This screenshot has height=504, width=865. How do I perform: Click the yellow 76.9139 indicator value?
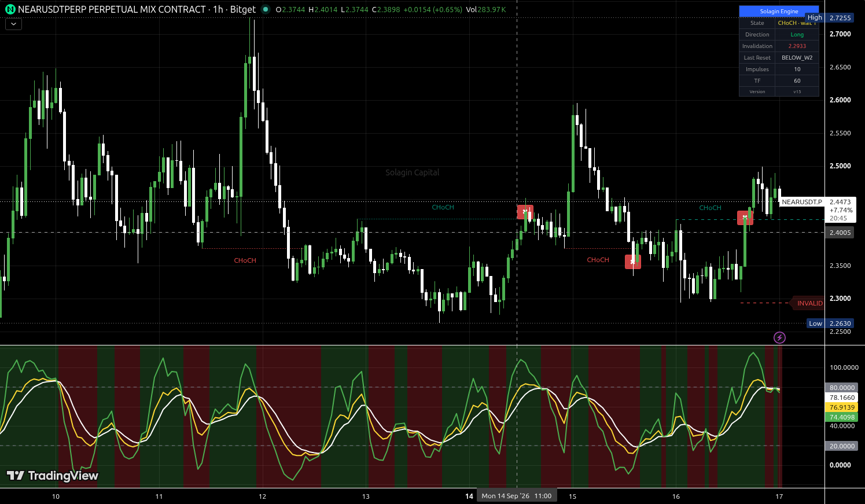click(x=842, y=407)
